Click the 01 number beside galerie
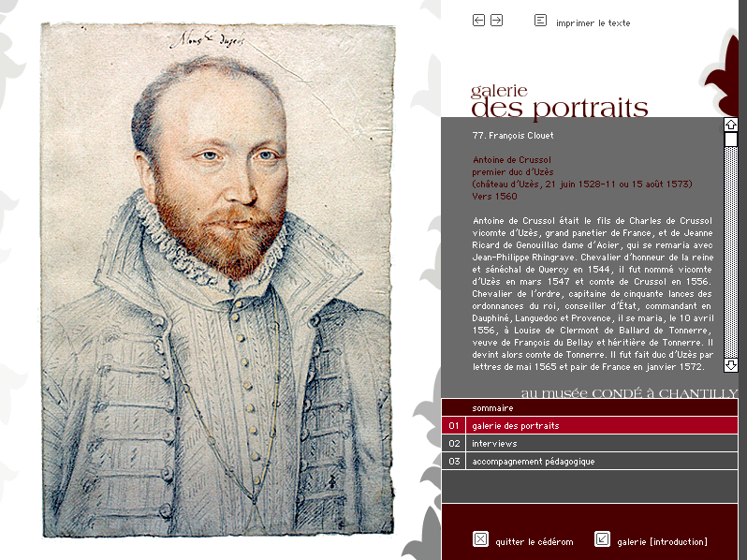747x560 pixels. [453, 425]
